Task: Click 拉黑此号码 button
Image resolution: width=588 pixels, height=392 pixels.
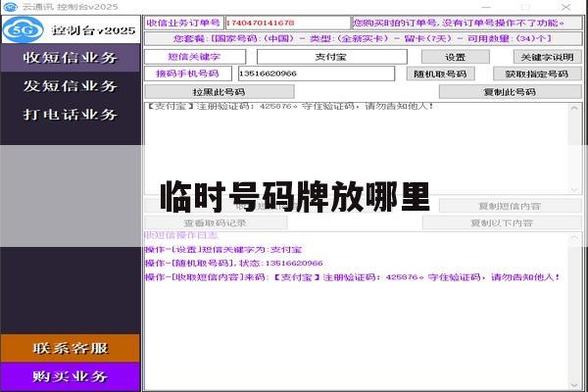Action: tap(219, 92)
